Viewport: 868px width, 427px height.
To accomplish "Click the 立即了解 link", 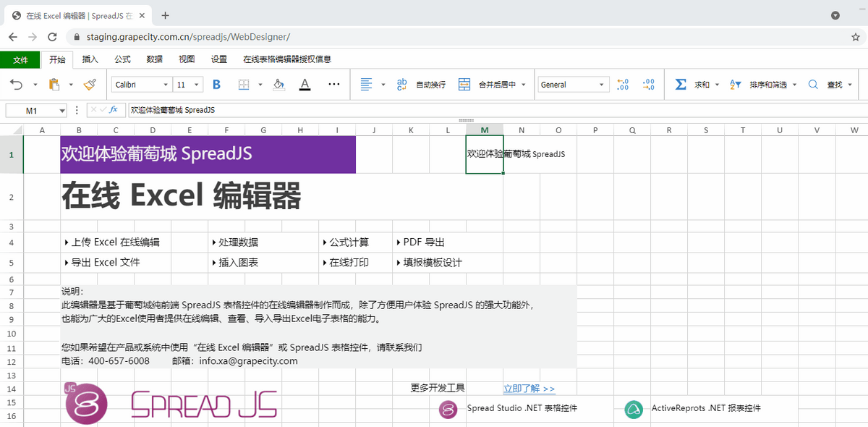I will tap(527, 388).
